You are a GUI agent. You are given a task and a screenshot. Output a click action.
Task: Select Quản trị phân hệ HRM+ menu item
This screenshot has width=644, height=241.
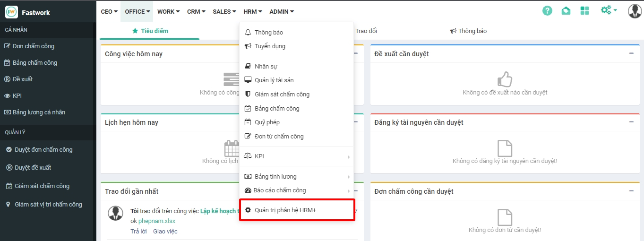[285, 210]
